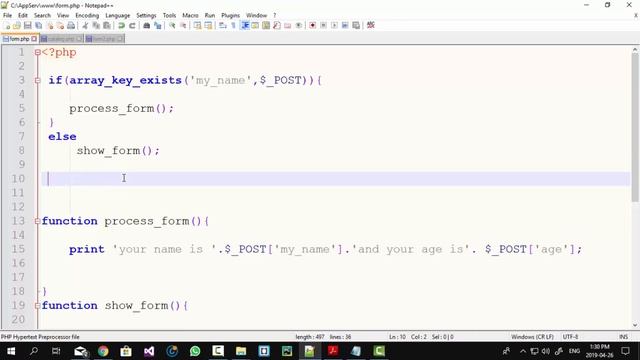The width and height of the screenshot is (640, 360).
Task: Collapse show_form function fold at line 19
Action: [x=38, y=305]
